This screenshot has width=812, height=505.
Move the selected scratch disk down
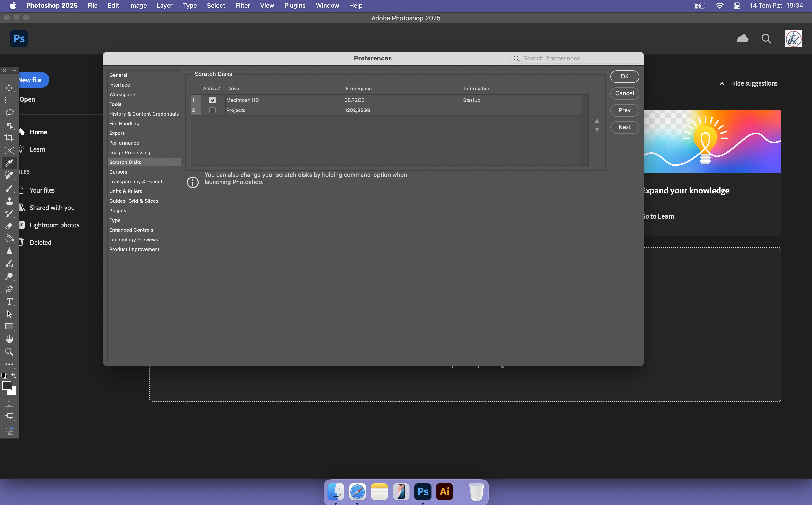point(597,130)
